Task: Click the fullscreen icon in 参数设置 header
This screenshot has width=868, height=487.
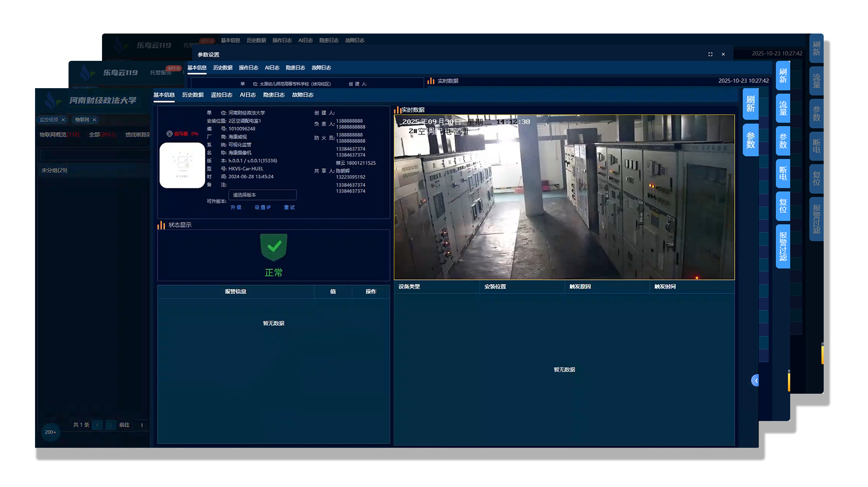Action: click(x=710, y=54)
